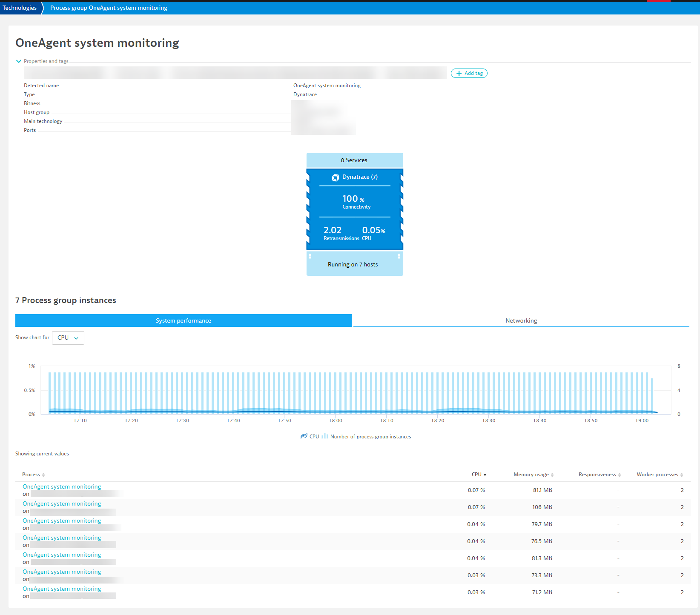
Task: Go to Technologies breadcrumb
Action: point(20,8)
